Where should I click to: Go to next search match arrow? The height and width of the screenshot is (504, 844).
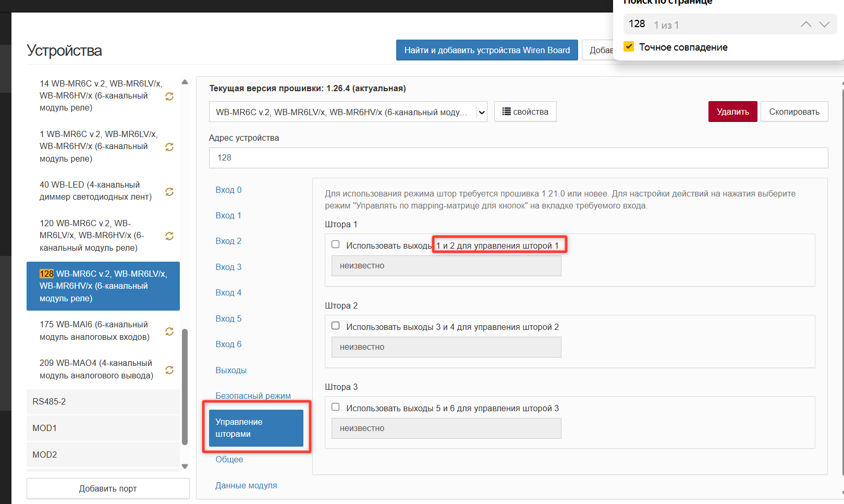[x=824, y=24]
